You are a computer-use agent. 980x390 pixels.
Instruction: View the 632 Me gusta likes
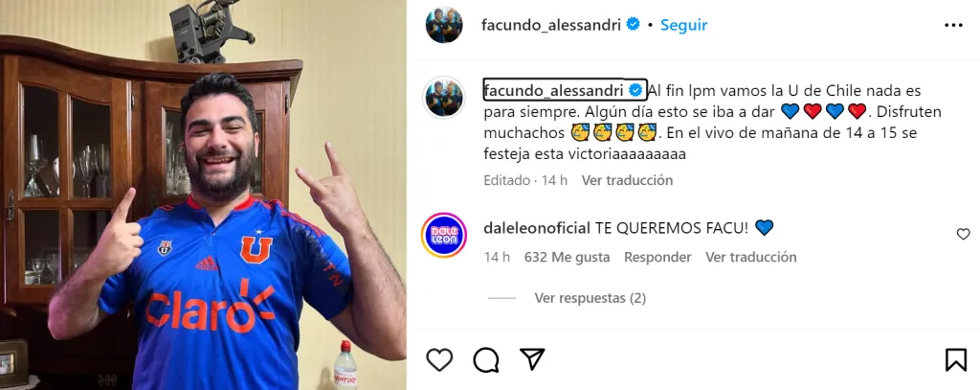pyautogui.click(x=567, y=258)
